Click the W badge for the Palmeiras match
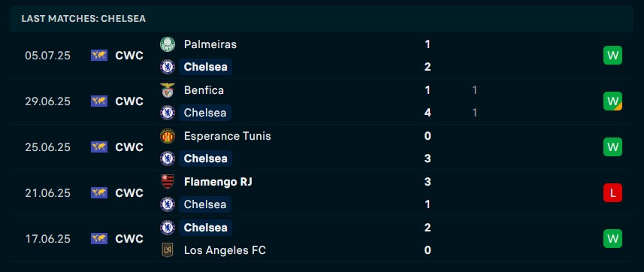This screenshot has height=272, width=644. pos(612,56)
